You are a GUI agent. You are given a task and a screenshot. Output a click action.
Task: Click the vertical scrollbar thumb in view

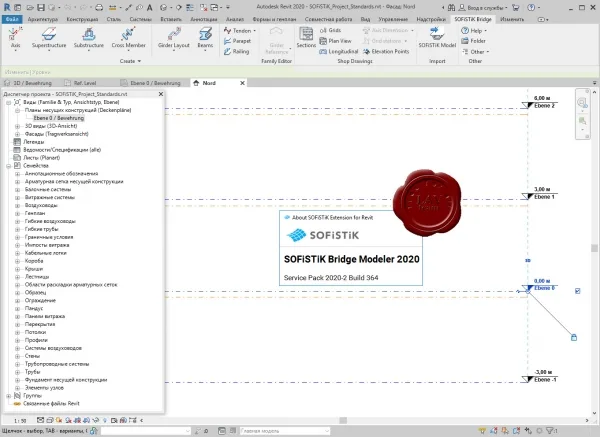point(594,248)
